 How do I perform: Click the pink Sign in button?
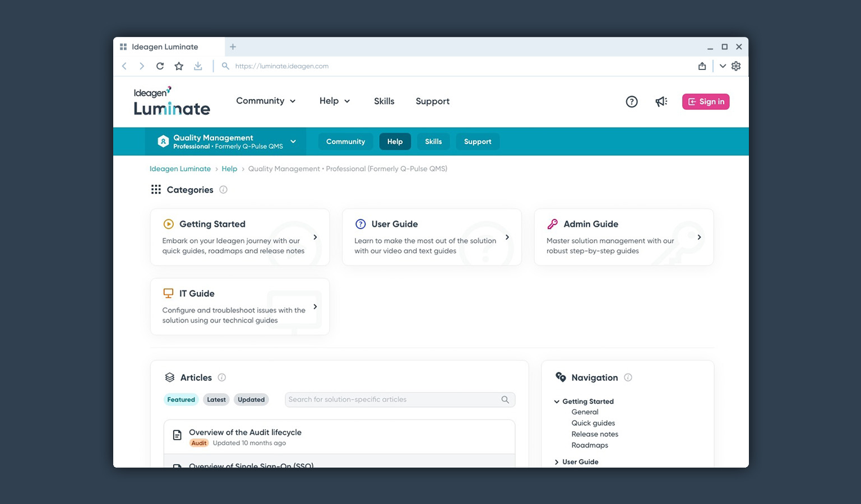(x=706, y=101)
